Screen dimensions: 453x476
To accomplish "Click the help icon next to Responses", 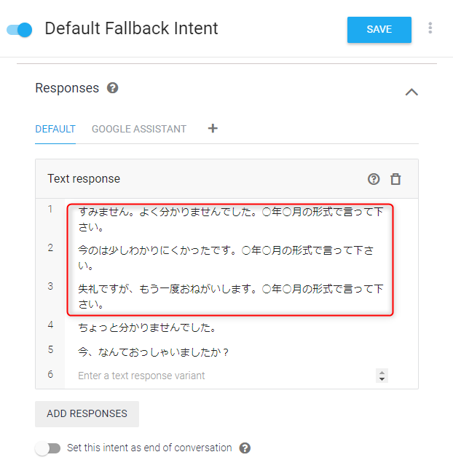I will pos(112,88).
